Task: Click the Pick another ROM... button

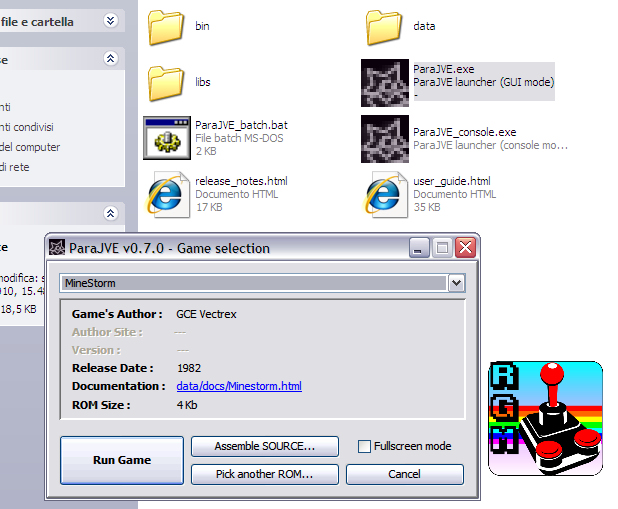Action: (264, 474)
